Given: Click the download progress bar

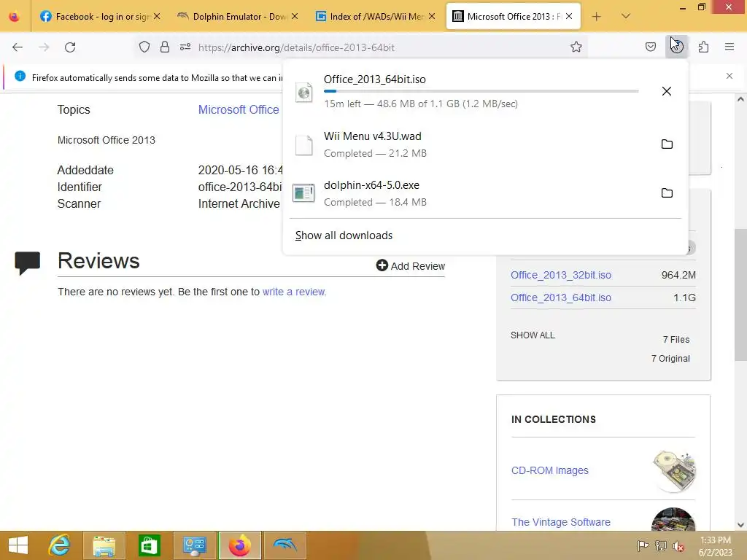Looking at the screenshot, I should [481, 91].
